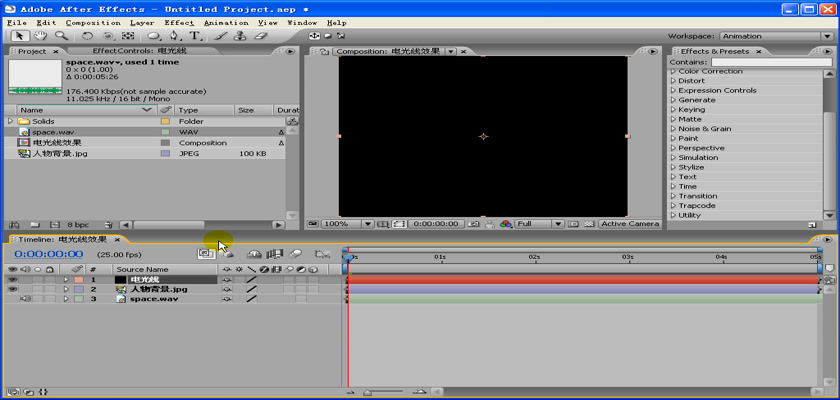The width and height of the screenshot is (840, 400).
Task: Expand the Solids folder
Action: click(10, 122)
